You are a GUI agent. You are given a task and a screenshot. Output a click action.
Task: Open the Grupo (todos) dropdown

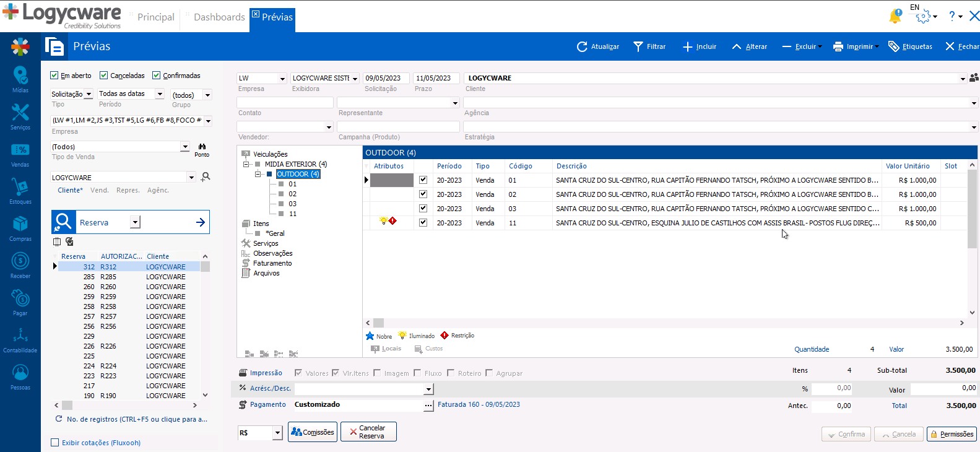tap(208, 95)
